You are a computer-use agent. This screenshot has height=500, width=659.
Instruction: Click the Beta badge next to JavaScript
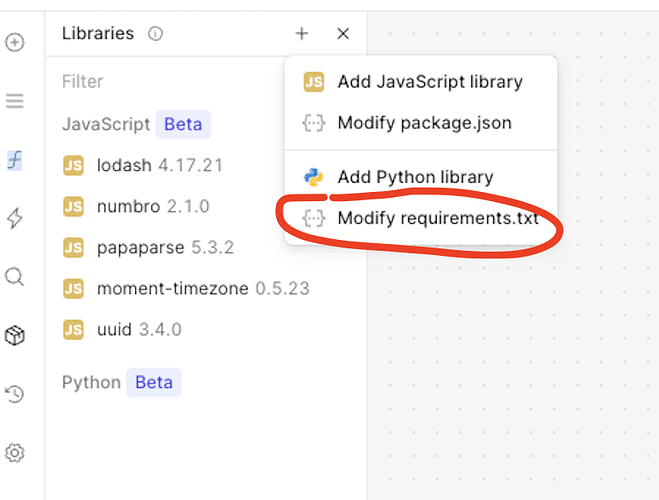click(183, 124)
